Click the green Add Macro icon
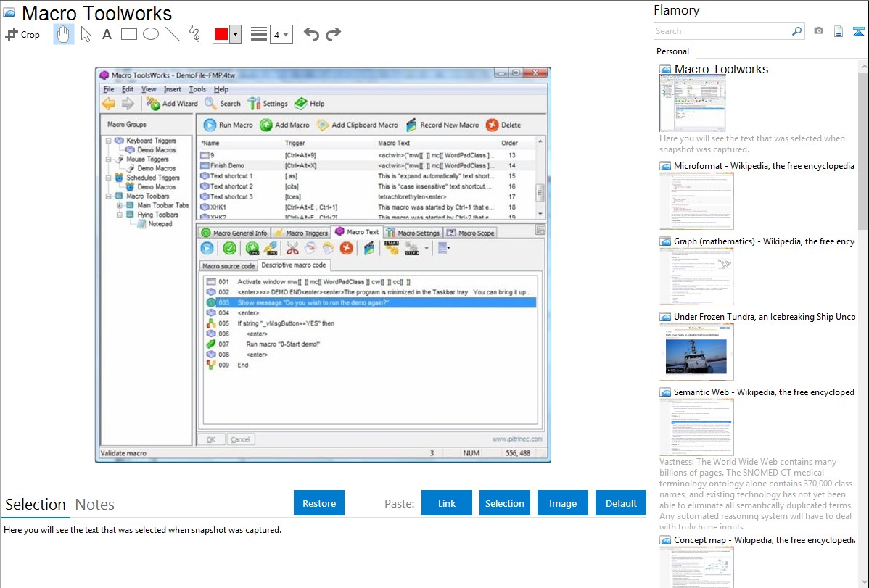Image resolution: width=869 pixels, height=588 pixels. click(266, 125)
